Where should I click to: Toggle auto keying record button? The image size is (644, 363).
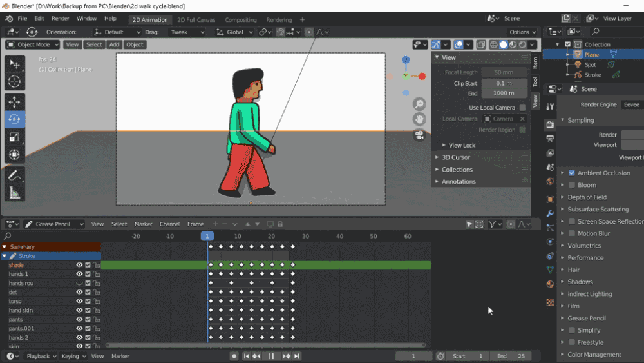point(234,356)
